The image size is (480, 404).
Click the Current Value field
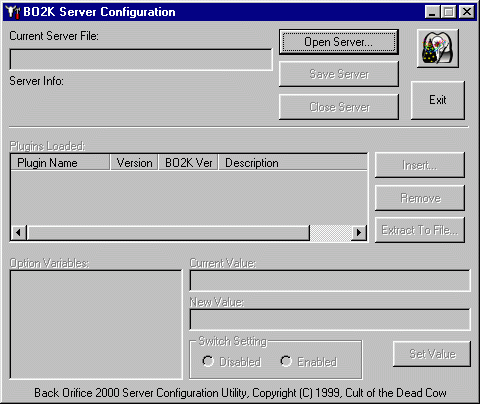[330, 281]
